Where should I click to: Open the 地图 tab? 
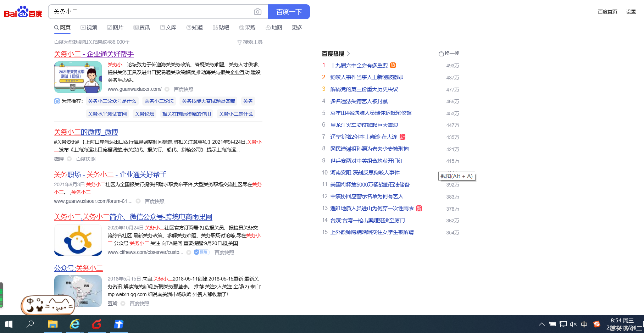[274, 28]
